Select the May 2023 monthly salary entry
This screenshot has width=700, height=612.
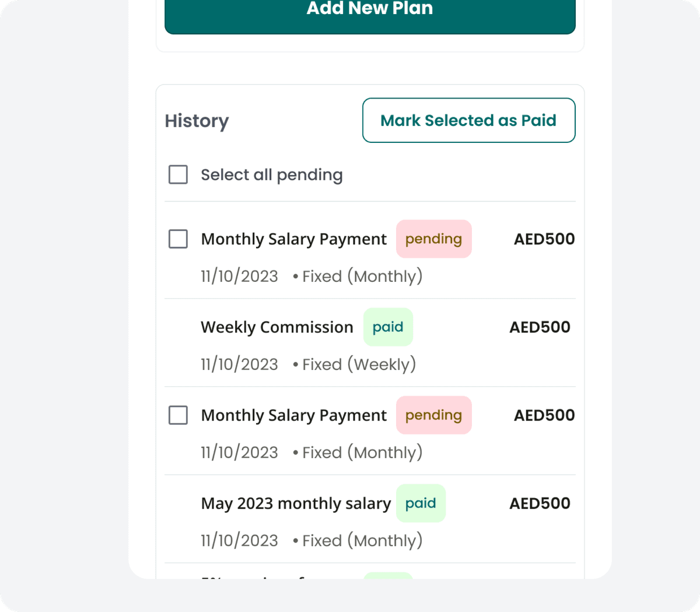click(x=296, y=503)
